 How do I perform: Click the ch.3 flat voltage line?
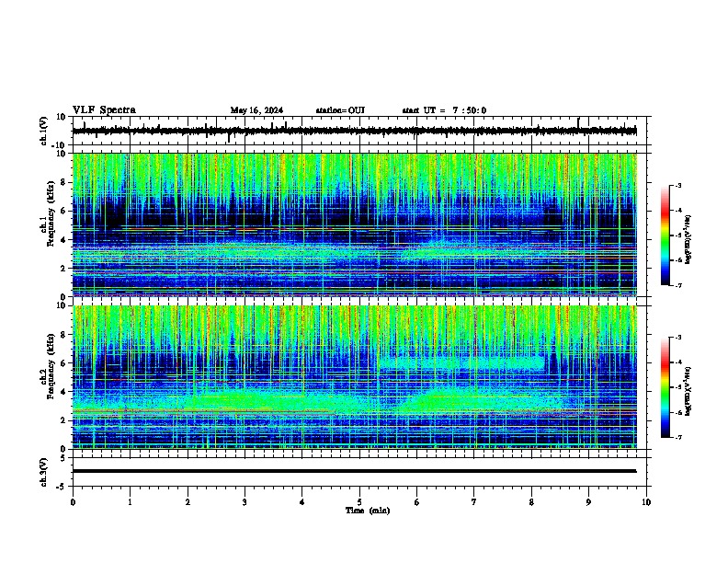[355, 471]
